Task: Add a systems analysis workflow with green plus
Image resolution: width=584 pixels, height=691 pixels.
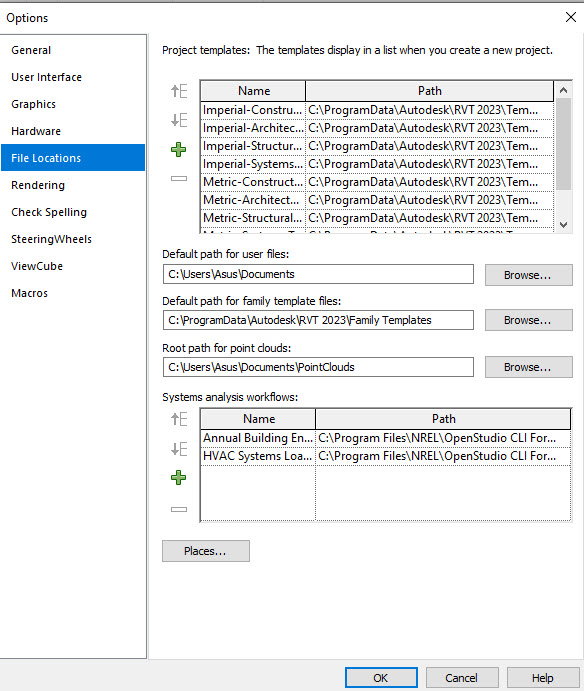Action: [179, 477]
